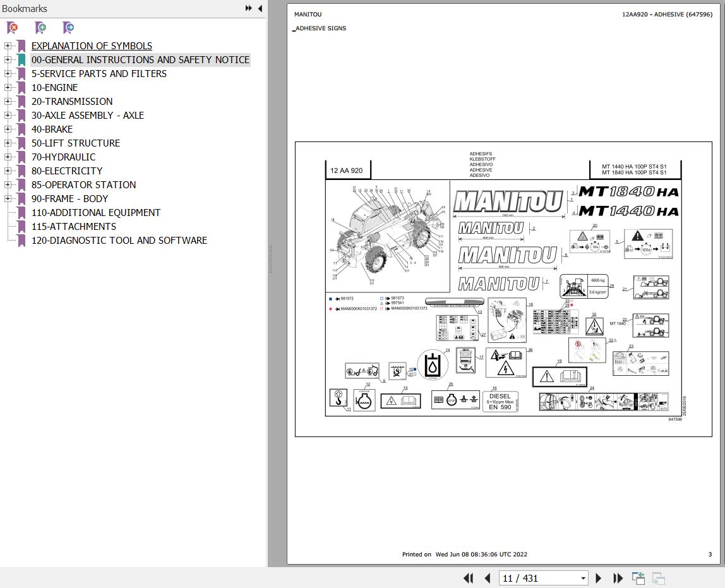Screen dimensions: 725x588
Task: Click the 12AA920 - ADHESIVE (647596) header
Action: (x=667, y=15)
